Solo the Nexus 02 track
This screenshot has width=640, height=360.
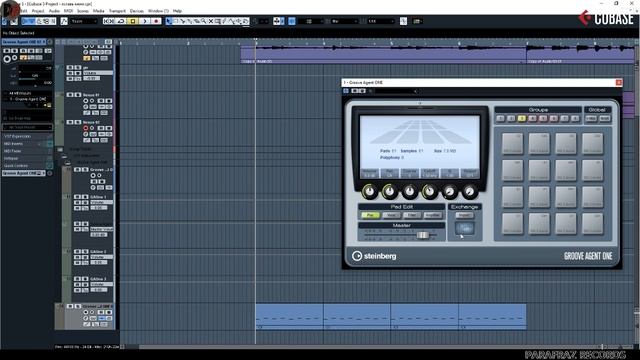(77, 122)
